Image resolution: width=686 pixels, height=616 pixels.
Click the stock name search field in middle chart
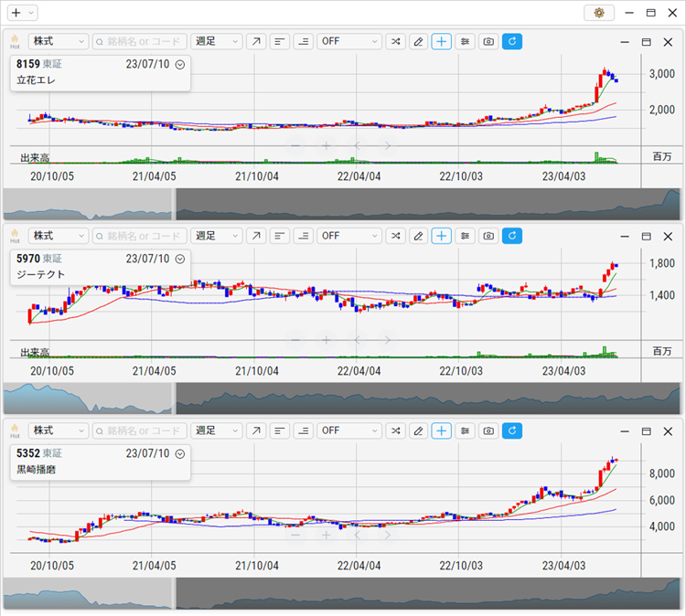[139, 236]
